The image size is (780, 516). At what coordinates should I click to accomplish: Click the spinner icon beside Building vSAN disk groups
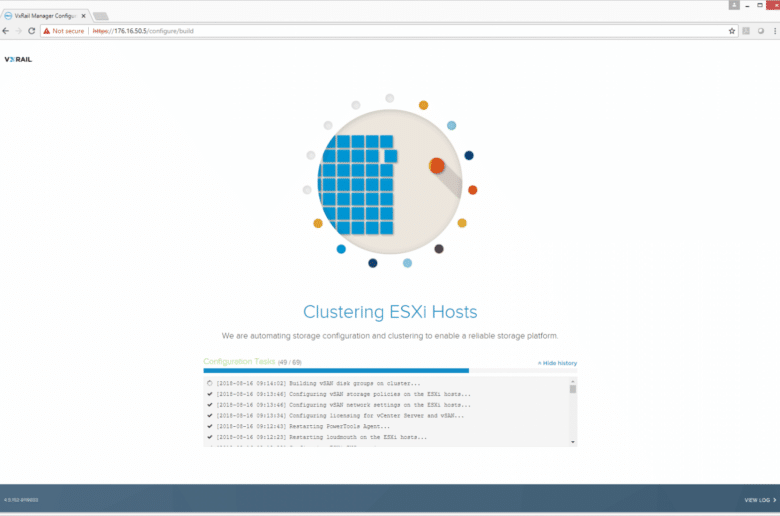coord(209,383)
